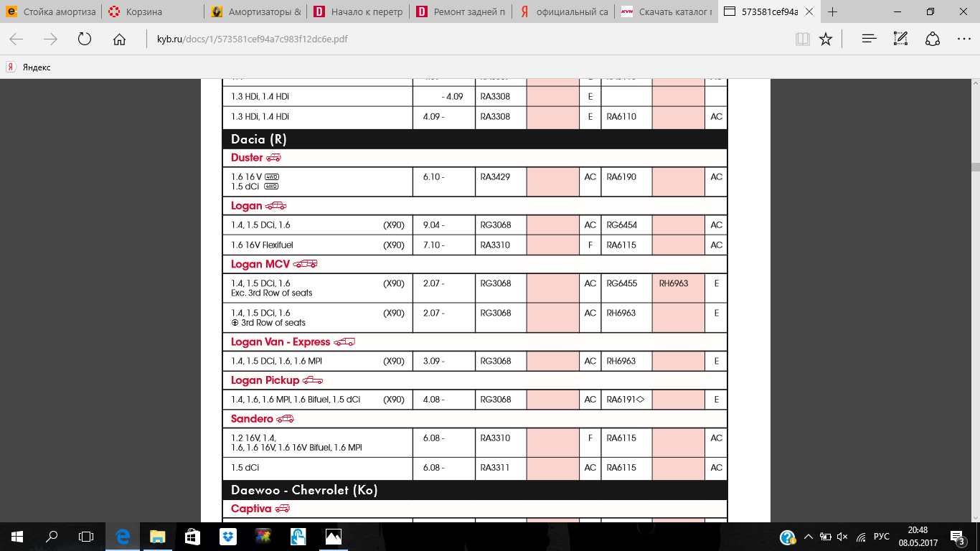Show hidden tray icons with the chevron
The image size is (980, 551).
coord(809,537)
